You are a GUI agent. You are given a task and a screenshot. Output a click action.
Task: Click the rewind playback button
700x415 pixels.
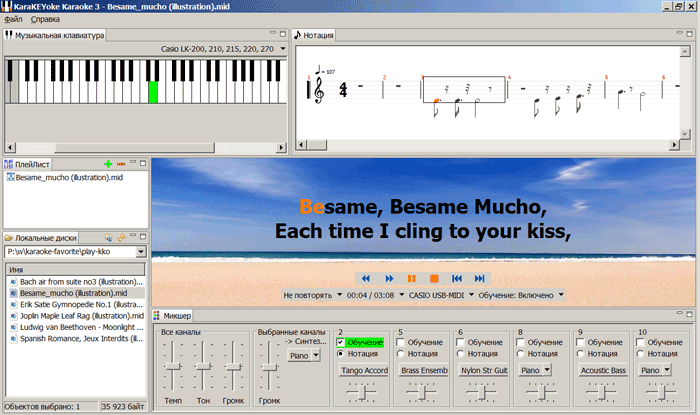click(366, 278)
